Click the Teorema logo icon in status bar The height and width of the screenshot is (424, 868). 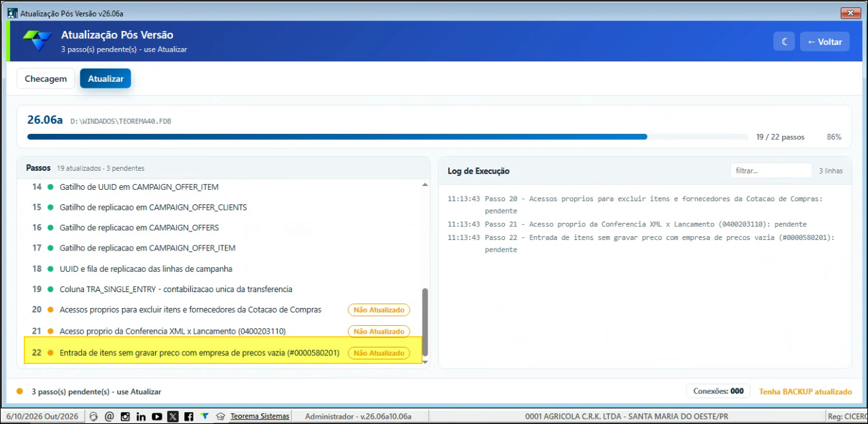(x=205, y=416)
